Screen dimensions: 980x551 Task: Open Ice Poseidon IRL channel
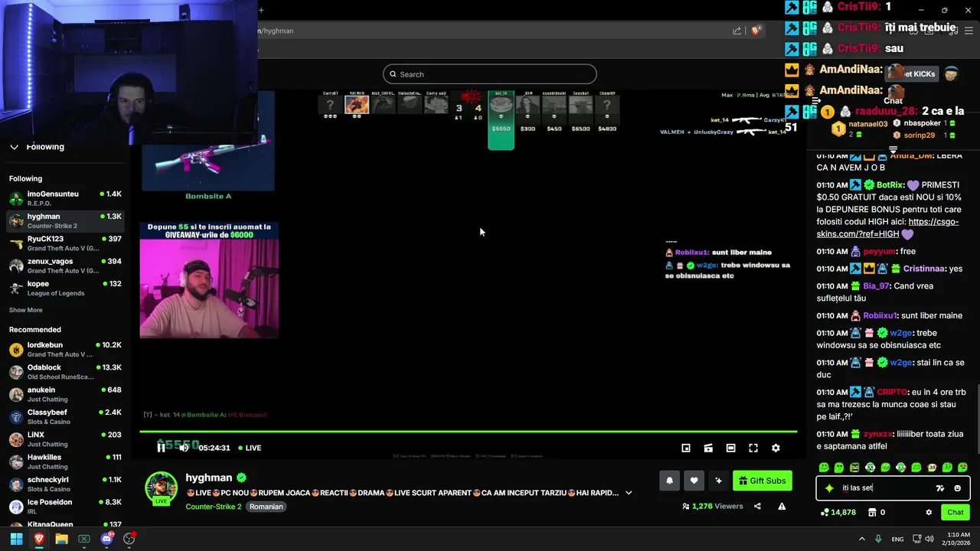[65, 507]
